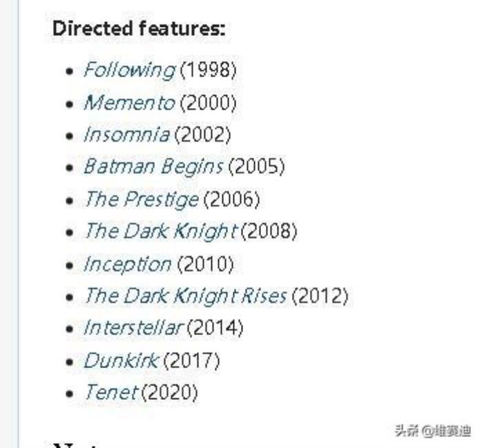Click the year 2008 text

pos(269,231)
